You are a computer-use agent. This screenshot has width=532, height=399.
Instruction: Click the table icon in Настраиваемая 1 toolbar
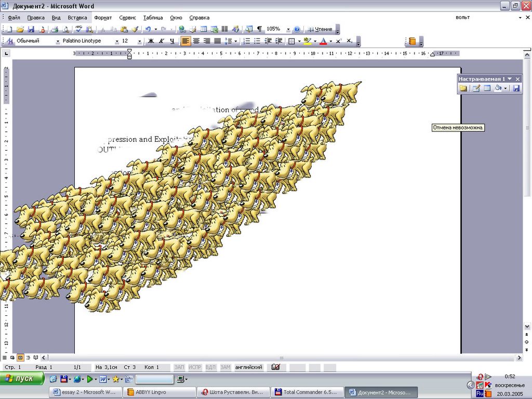click(x=487, y=88)
